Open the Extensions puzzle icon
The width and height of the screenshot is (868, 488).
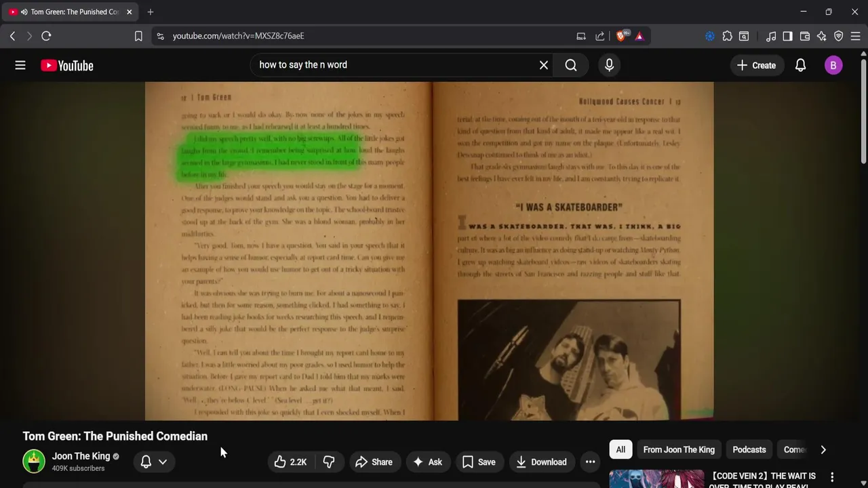pyautogui.click(x=727, y=36)
